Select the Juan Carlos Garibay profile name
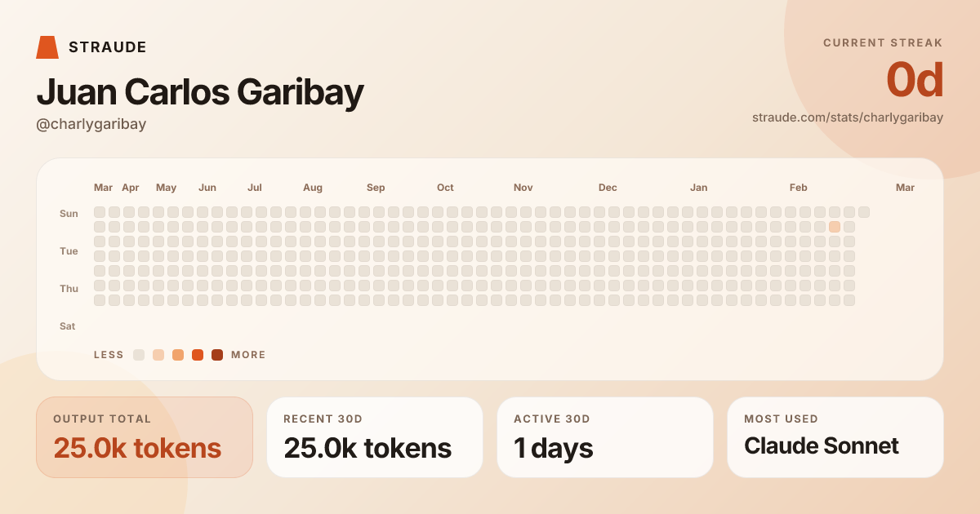This screenshot has height=514, width=980. click(200, 92)
